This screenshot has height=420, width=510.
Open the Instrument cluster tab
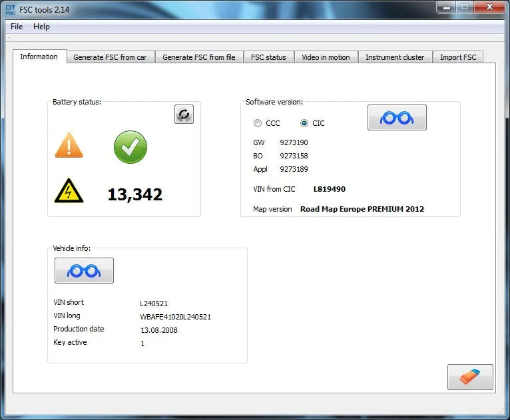pyautogui.click(x=395, y=57)
